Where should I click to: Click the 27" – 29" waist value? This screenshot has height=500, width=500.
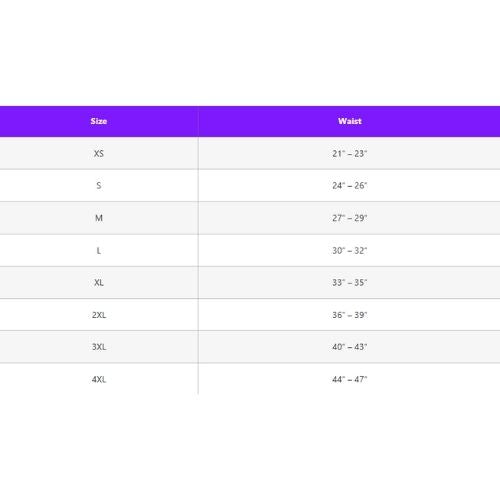[350, 218]
